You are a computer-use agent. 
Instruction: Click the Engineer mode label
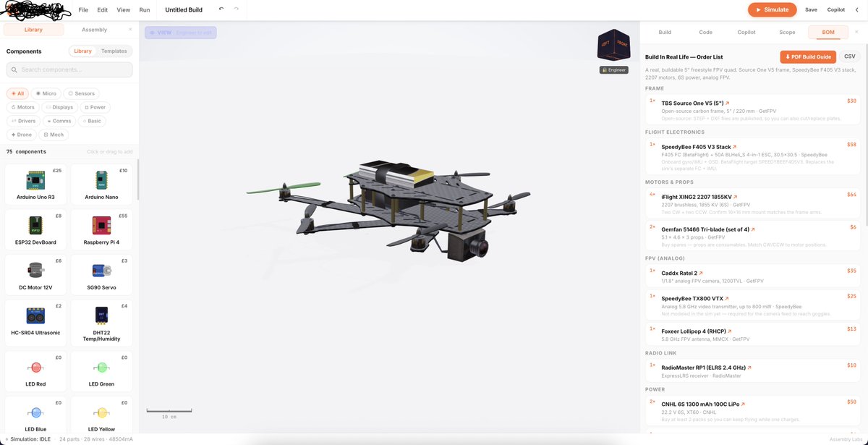[x=613, y=70]
